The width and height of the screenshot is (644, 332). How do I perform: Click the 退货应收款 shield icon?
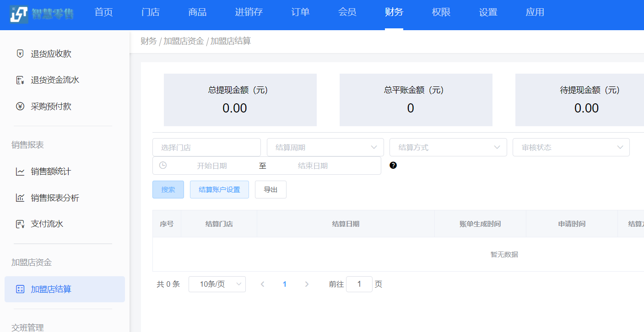[20, 54]
